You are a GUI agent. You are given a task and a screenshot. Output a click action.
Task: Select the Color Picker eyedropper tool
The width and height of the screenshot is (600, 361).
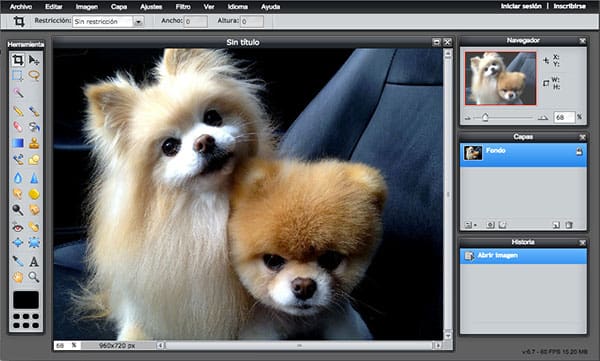tap(18, 261)
